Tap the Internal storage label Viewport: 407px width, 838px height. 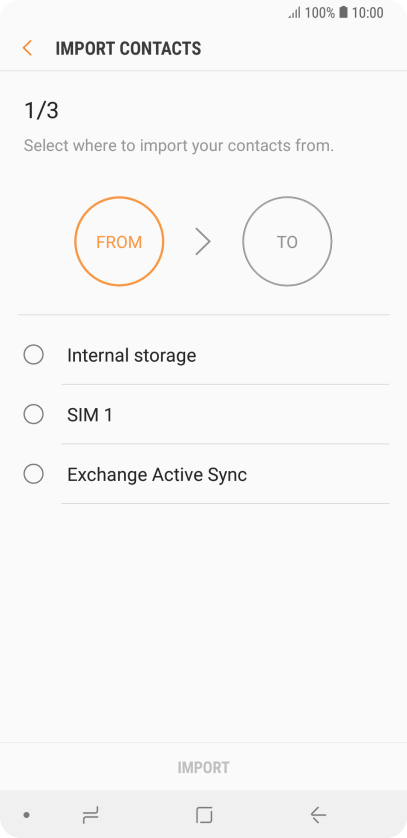pos(131,355)
